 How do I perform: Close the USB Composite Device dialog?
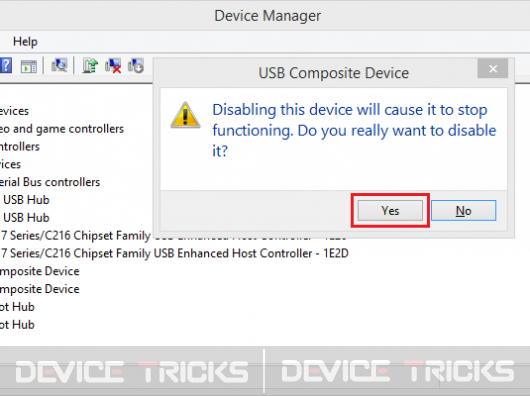click(x=493, y=69)
